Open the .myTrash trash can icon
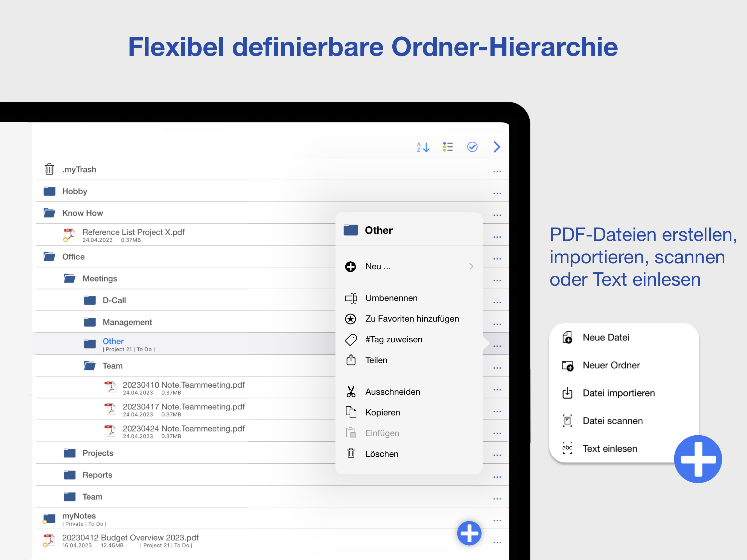 (x=49, y=169)
